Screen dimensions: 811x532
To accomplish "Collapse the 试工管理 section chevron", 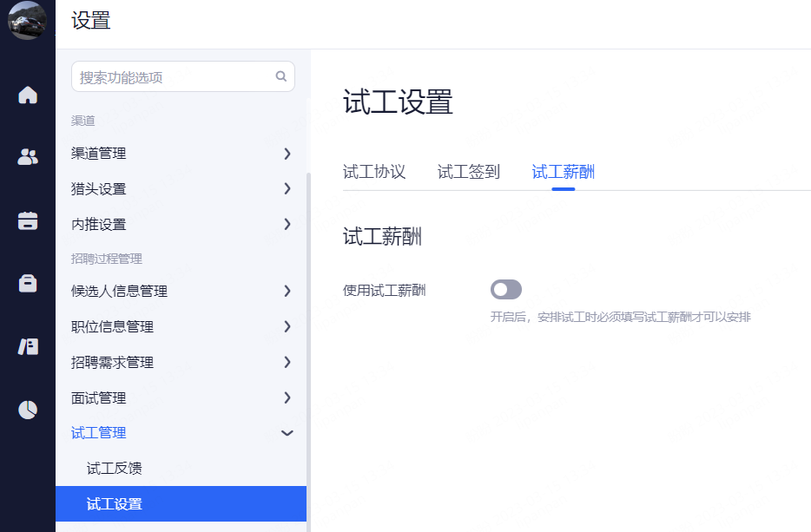I will coord(287,433).
